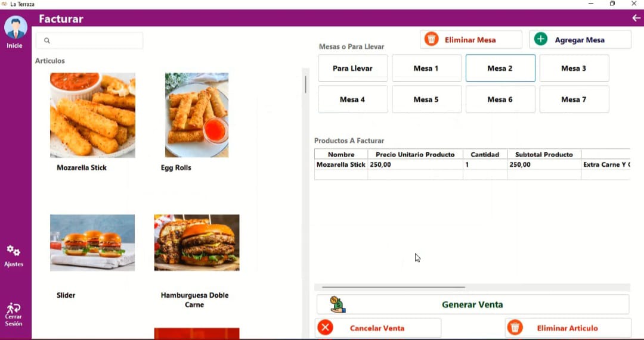Screen dimensions: 644x340
Task: Click the Cerrar Sesión running-person icon
Action: [x=14, y=308]
